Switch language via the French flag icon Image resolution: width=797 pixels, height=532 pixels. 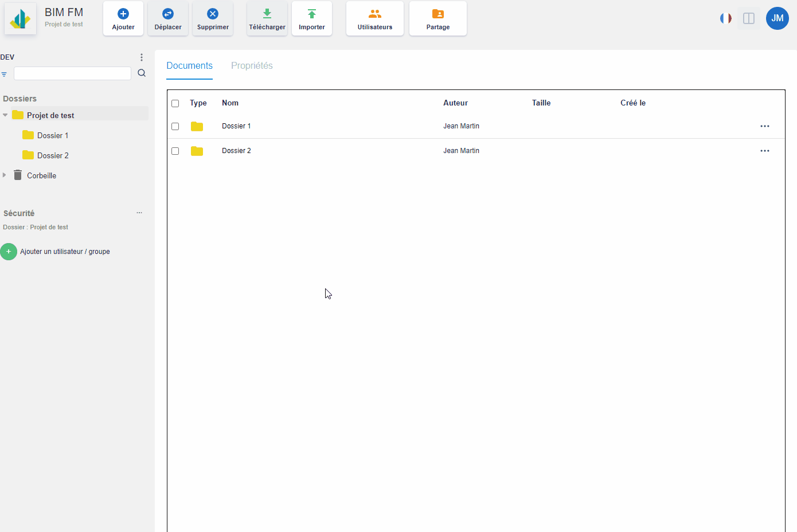click(x=725, y=18)
